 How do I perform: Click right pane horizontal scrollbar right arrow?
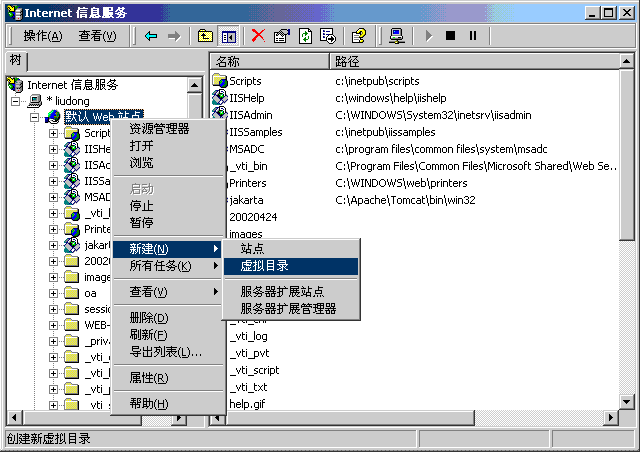[611, 418]
